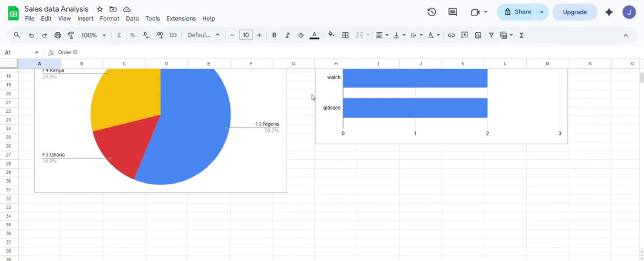
Task: Open the fill color picker
Action: pyautogui.click(x=331, y=35)
